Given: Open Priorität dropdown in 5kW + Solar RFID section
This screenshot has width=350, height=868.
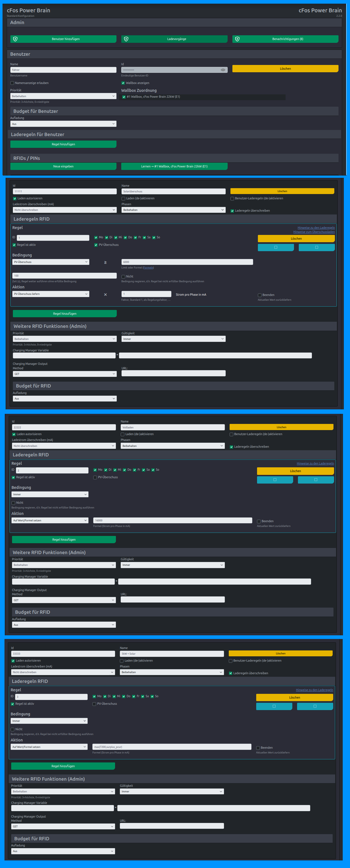Looking at the screenshot, I should pos(63,792).
